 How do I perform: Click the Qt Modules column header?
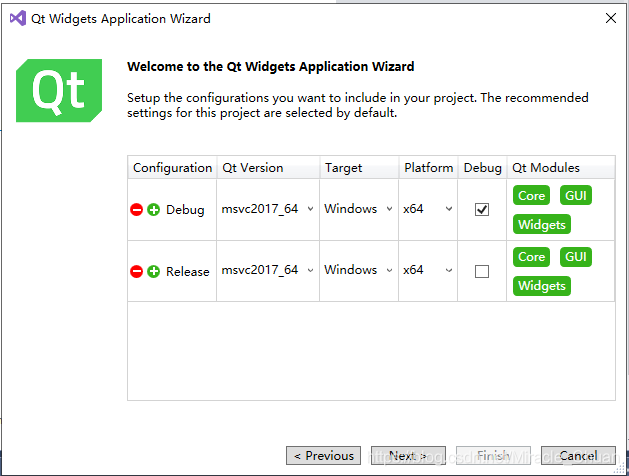[x=561, y=168]
